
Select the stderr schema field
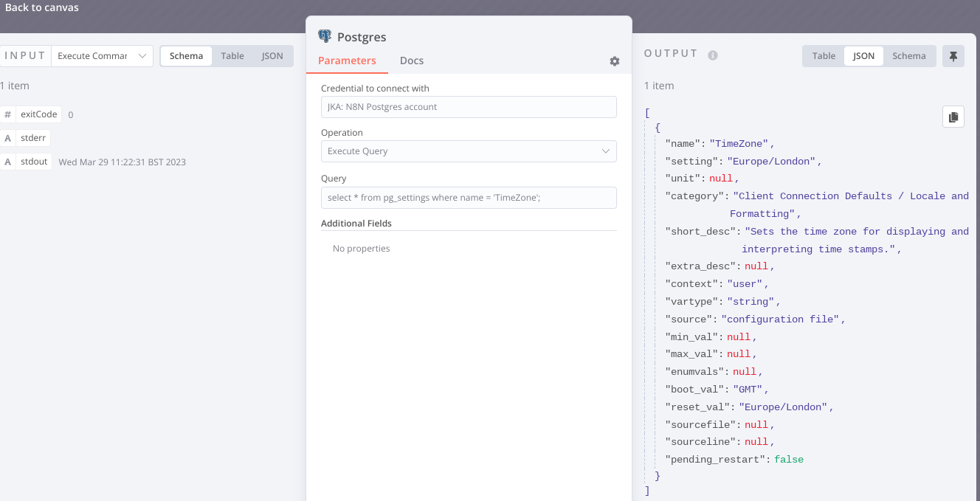[34, 138]
